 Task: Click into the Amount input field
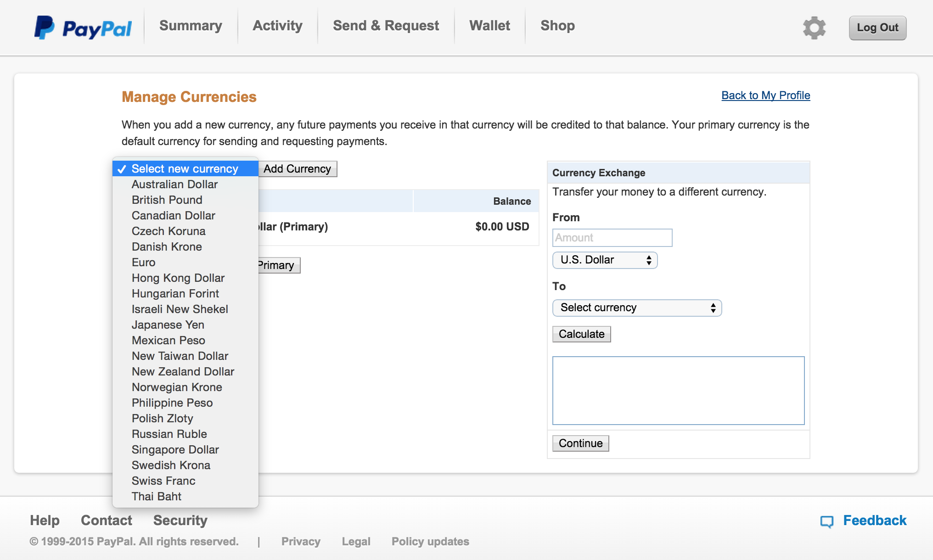[x=612, y=238]
